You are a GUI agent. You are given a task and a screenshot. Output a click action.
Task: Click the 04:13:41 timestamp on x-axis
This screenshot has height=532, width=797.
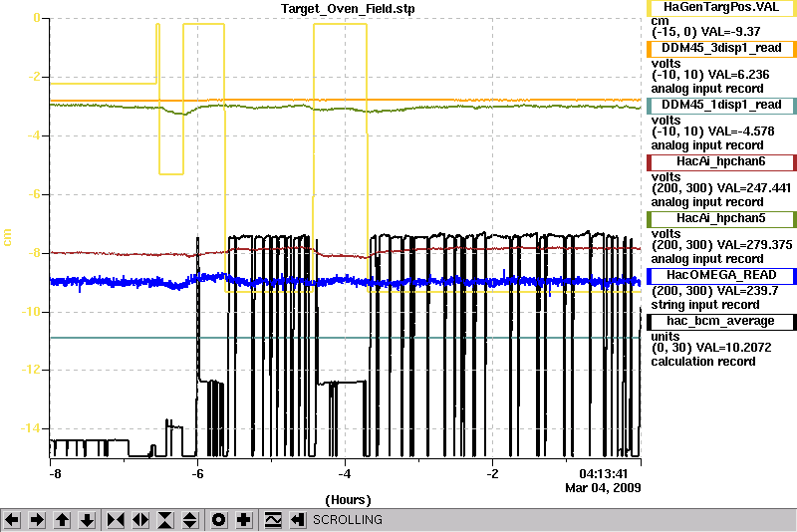(x=604, y=474)
